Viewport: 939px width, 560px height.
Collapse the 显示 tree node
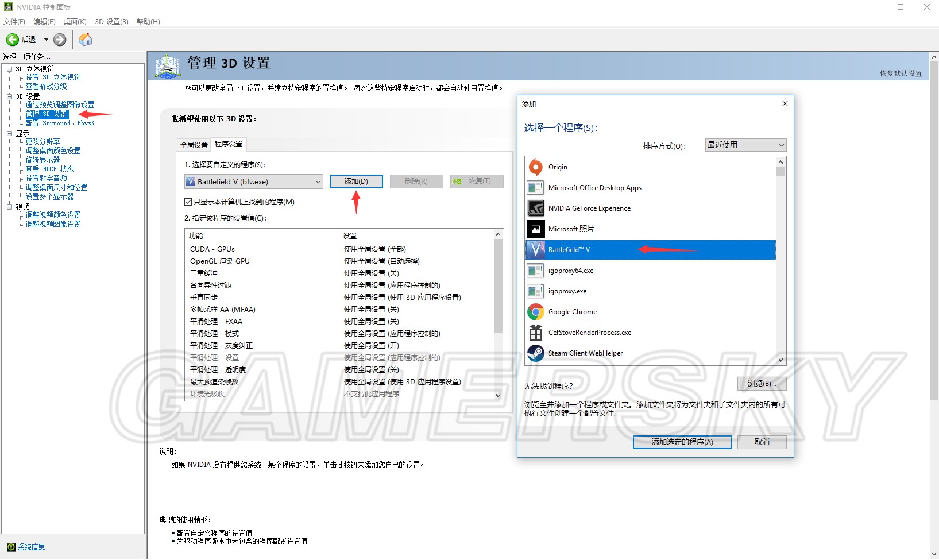[9, 133]
